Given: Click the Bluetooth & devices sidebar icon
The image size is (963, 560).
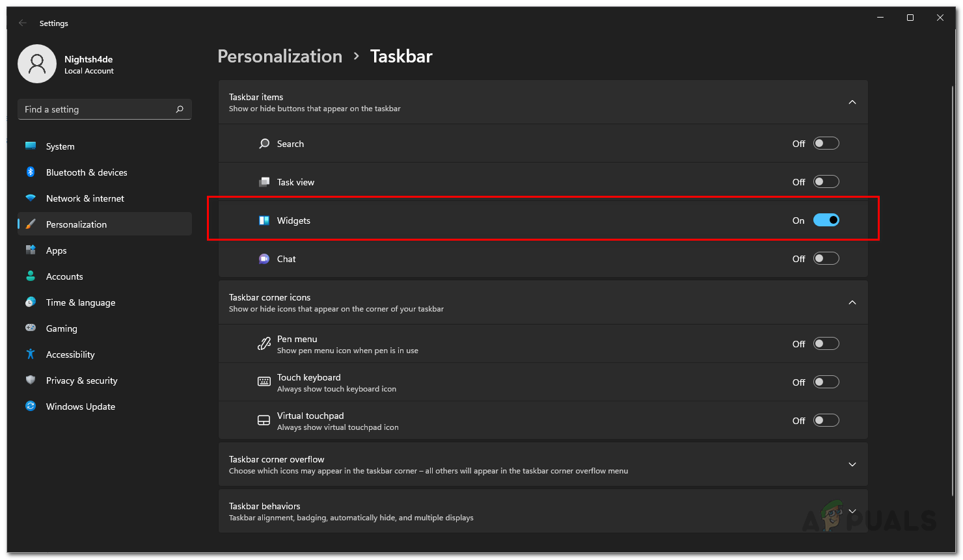Looking at the screenshot, I should click(x=31, y=172).
